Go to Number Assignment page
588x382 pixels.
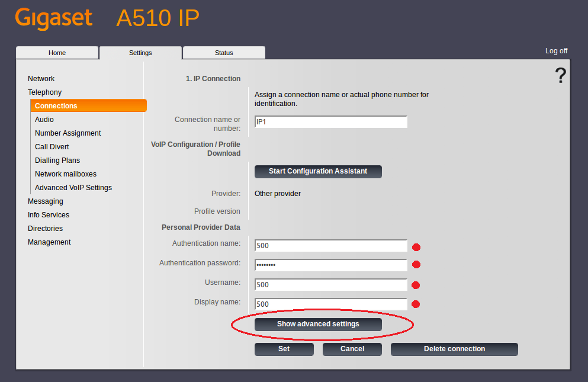(68, 133)
